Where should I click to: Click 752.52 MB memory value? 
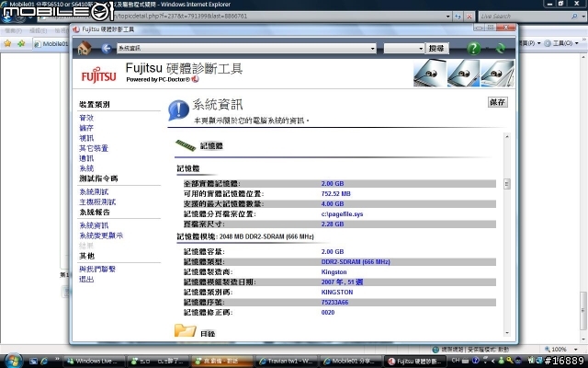coord(335,194)
